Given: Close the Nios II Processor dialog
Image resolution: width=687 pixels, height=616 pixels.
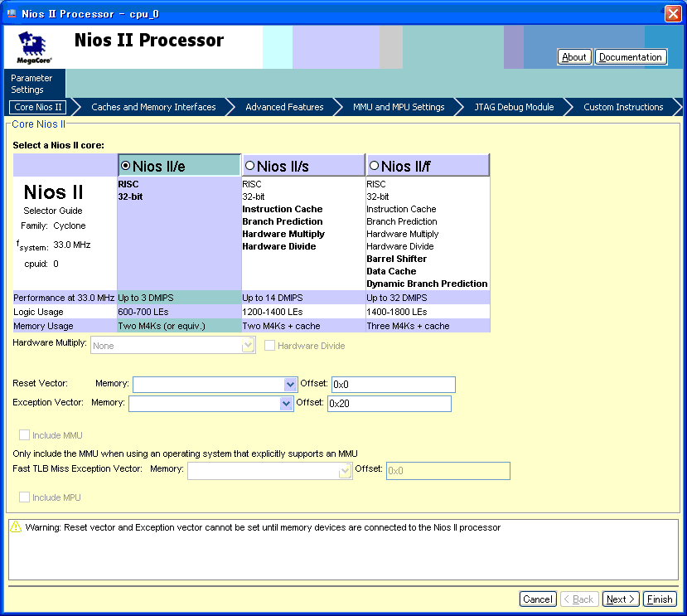Looking at the screenshot, I should 673,13.
